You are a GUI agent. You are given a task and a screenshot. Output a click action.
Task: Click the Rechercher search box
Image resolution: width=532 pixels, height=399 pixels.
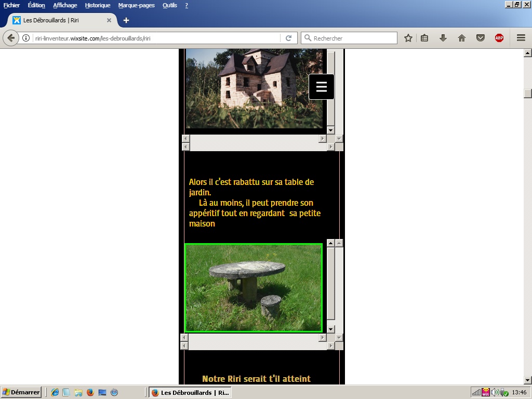point(349,38)
